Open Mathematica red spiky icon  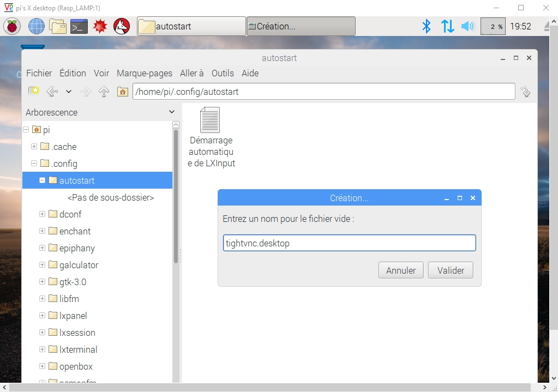[100, 26]
